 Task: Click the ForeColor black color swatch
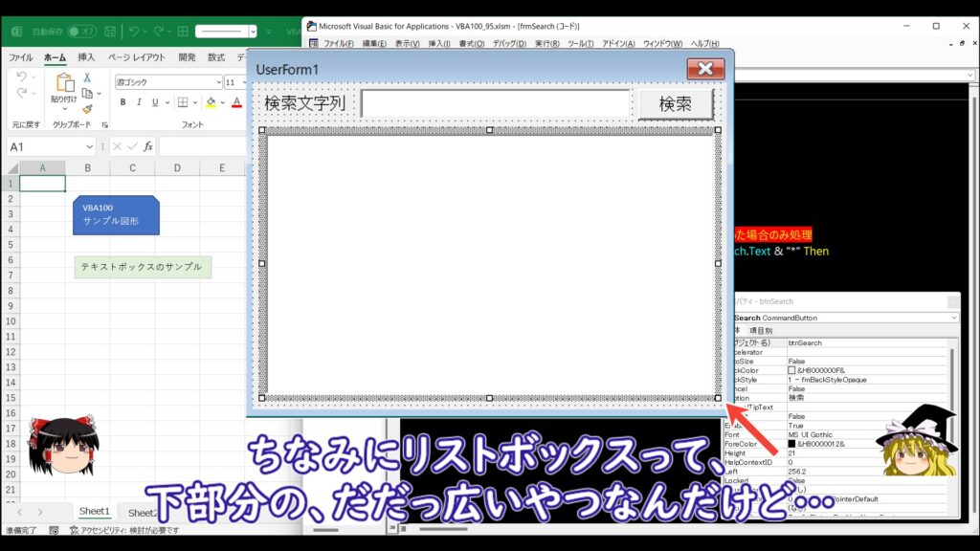791,443
